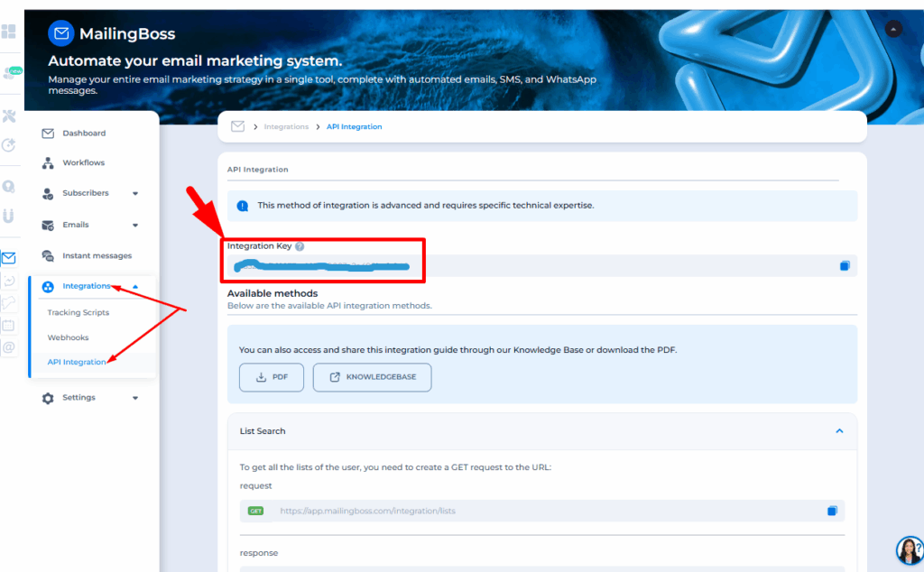Open the KNOWLEDGEBASE guide button
924x572 pixels.
(x=372, y=377)
